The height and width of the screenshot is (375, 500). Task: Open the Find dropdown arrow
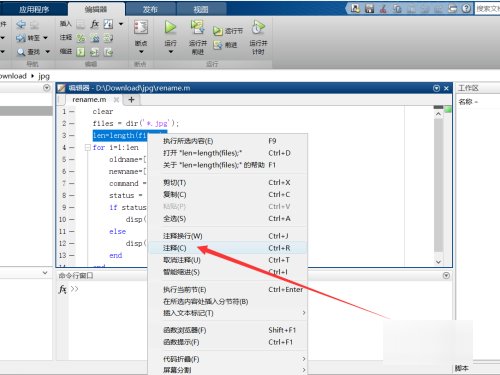47,52
